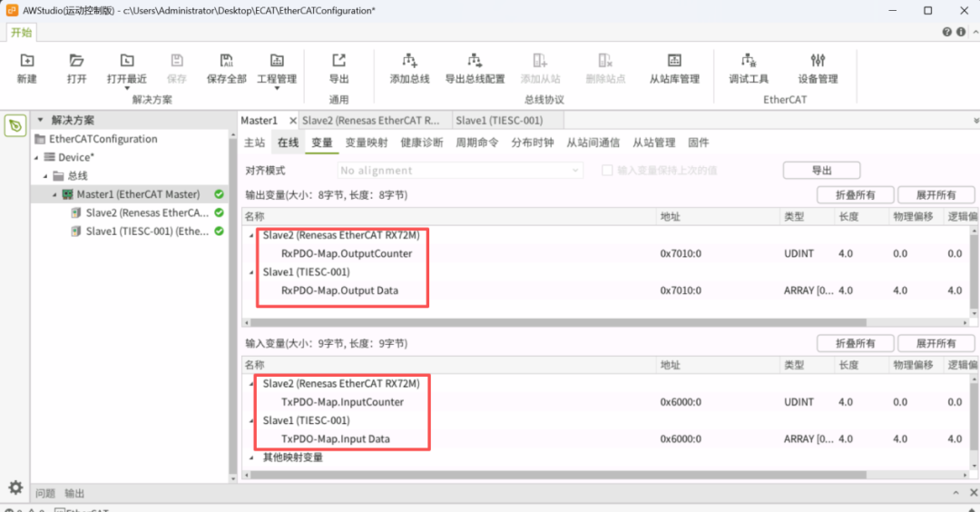Save all with 保存全部 icon
Image resolution: width=980 pixels, height=512 pixels.
point(226,61)
